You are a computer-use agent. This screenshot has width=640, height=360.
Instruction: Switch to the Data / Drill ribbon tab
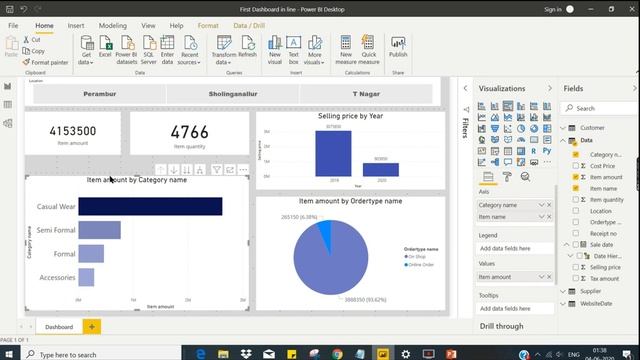click(x=249, y=25)
